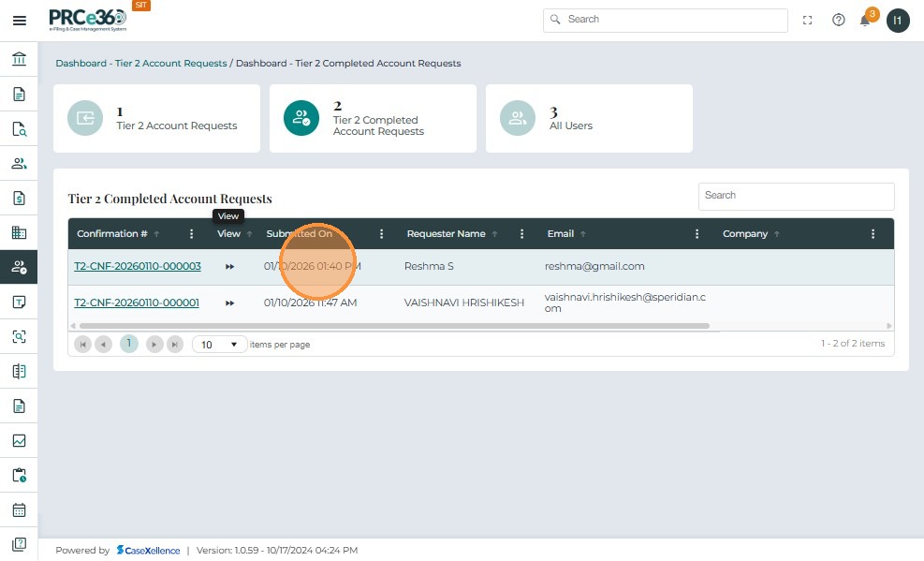924x561 pixels.
Task: Select the All Users card
Action: point(589,119)
